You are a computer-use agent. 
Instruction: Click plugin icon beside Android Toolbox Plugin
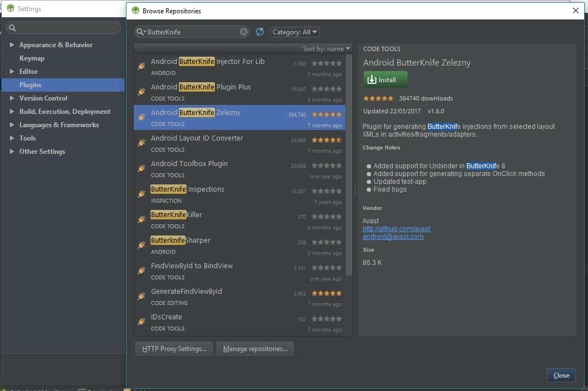pyautogui.click(x=142, y=168)
